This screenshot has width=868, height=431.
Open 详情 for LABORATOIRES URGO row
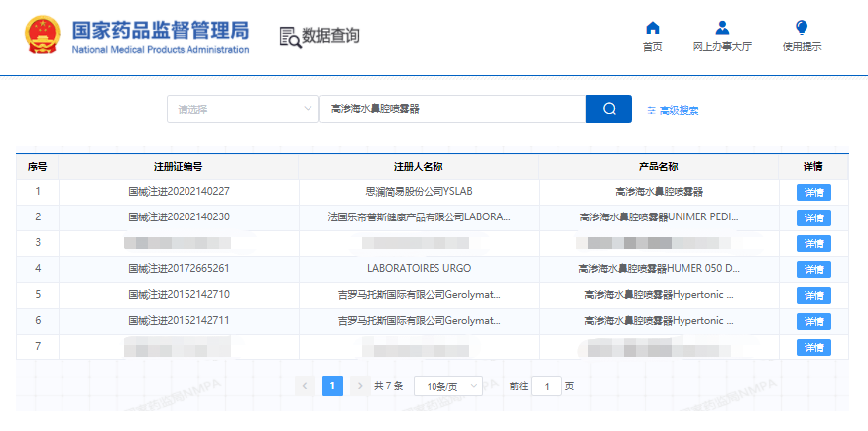click(x=813, y=270)
